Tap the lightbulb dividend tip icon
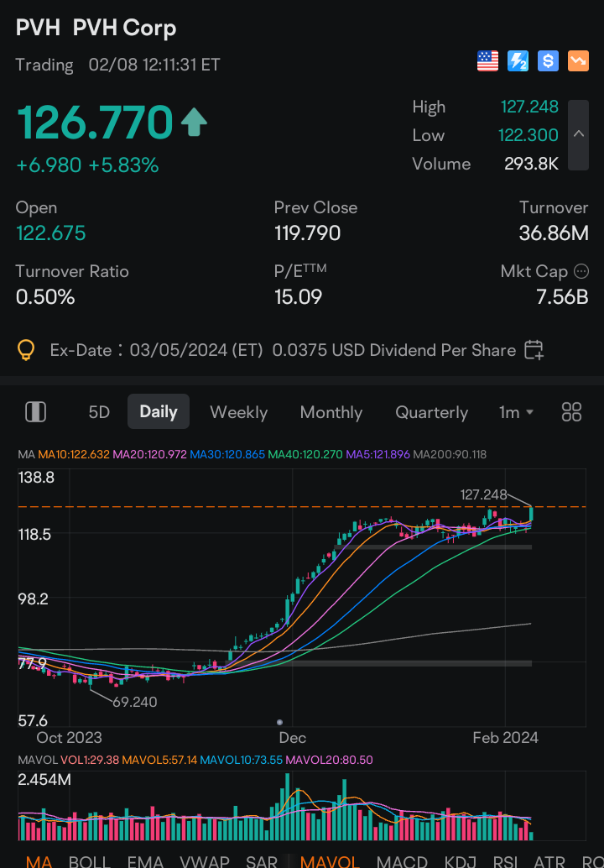The width and height of the screenshot is (604, 868). tap(26, 350)
